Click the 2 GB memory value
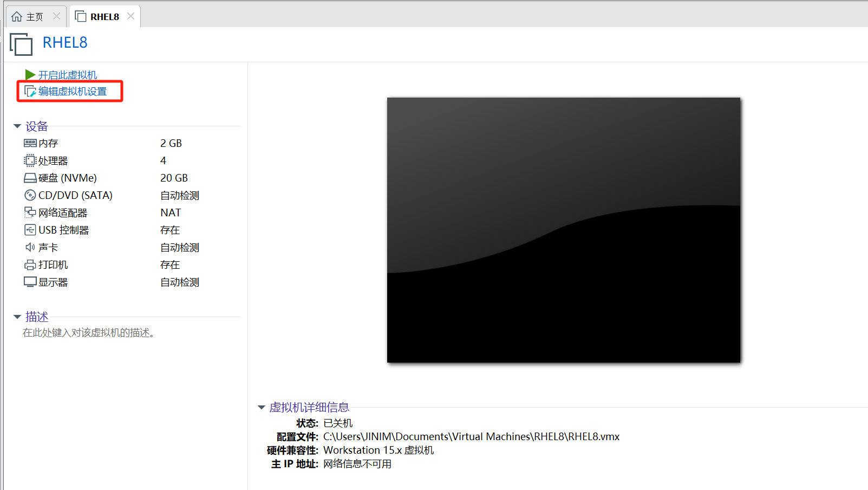868x490 pixels. click(x=171, y=143)
